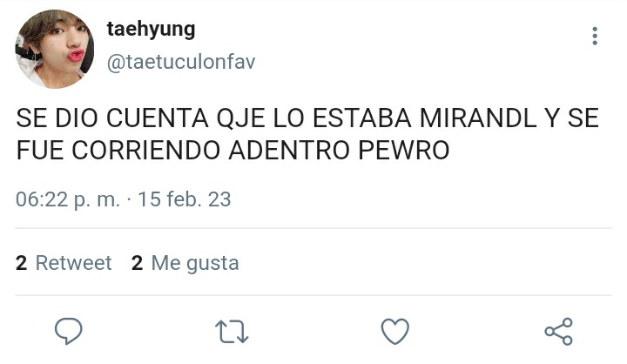This screenshot has width=627, height=364.
Task: Click the 15 feb. 23 date
Action: coord(185,199)
